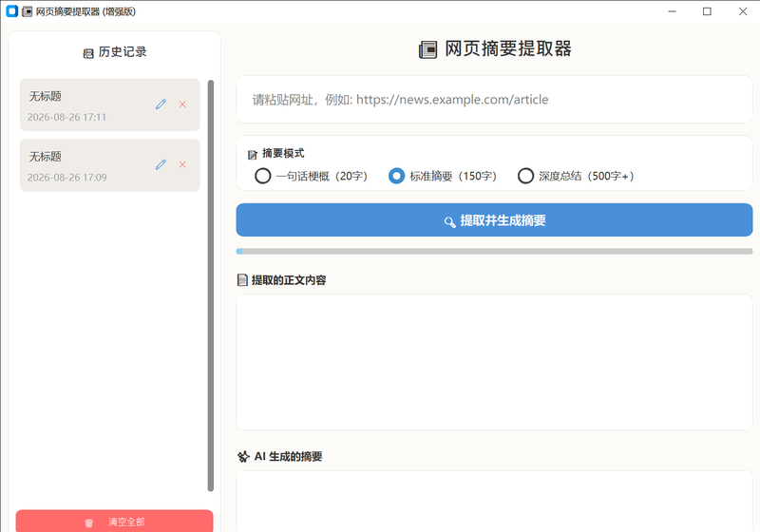Click the 提取的正文内容 text area

click(494, 362)
